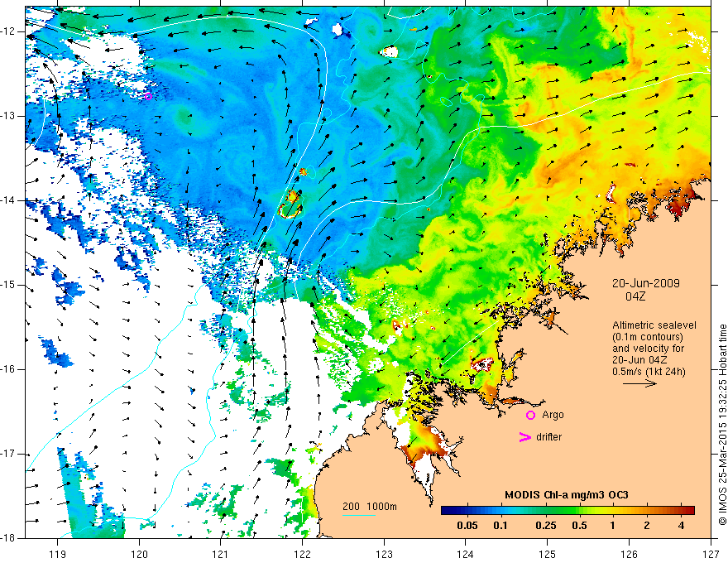Click the dark red end of colorbar
728x563 pixels.
pos(690,511)
